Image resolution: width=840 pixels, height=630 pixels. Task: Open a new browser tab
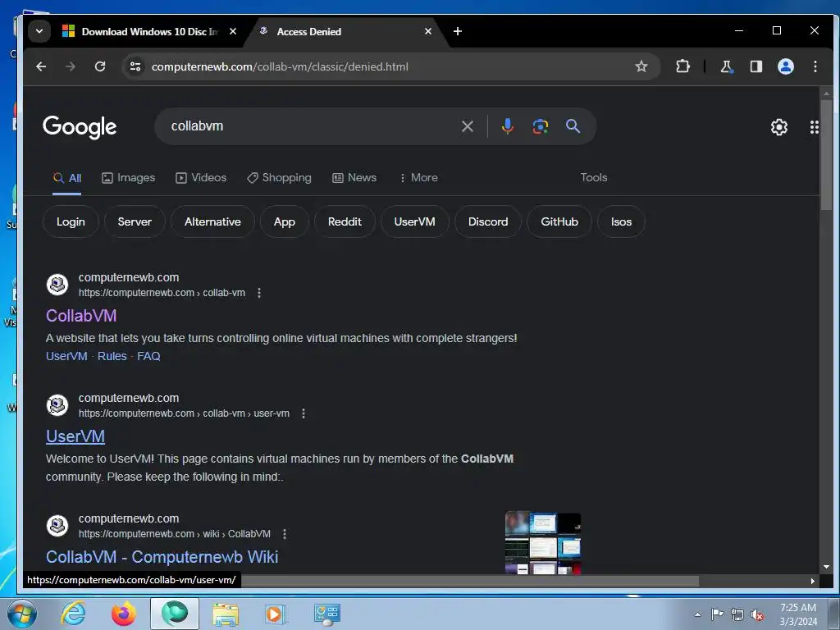pyautogui.click(x=458, y=32)
